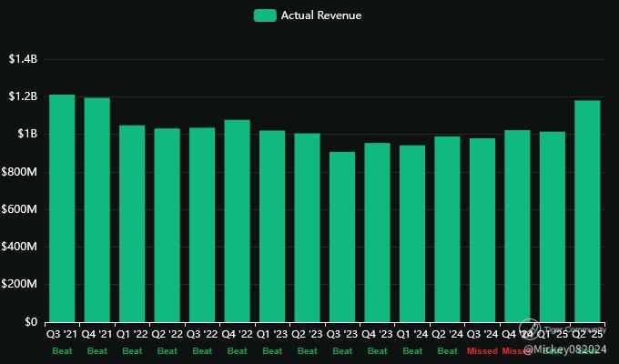Click the red Missed label under Q3 '24
Image resolution: width=619 pixels, height=364 pixels.
pyautogui.click(x=482, y=350)
